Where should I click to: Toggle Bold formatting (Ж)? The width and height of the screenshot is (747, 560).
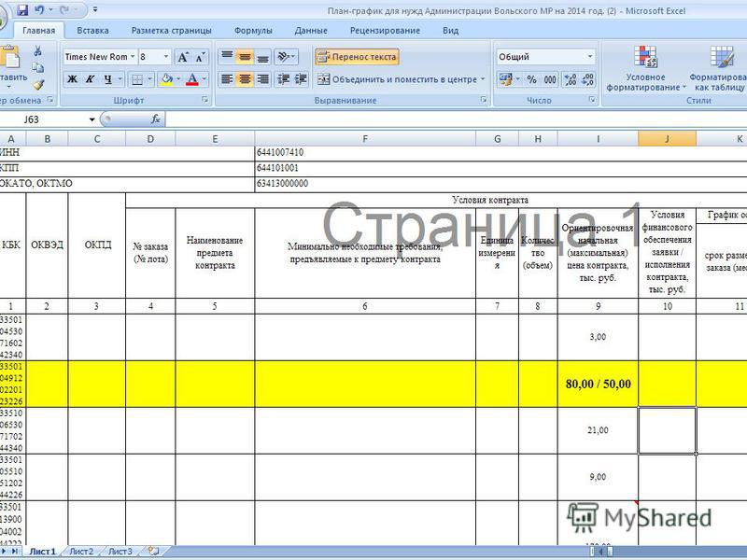click(72, 79)
